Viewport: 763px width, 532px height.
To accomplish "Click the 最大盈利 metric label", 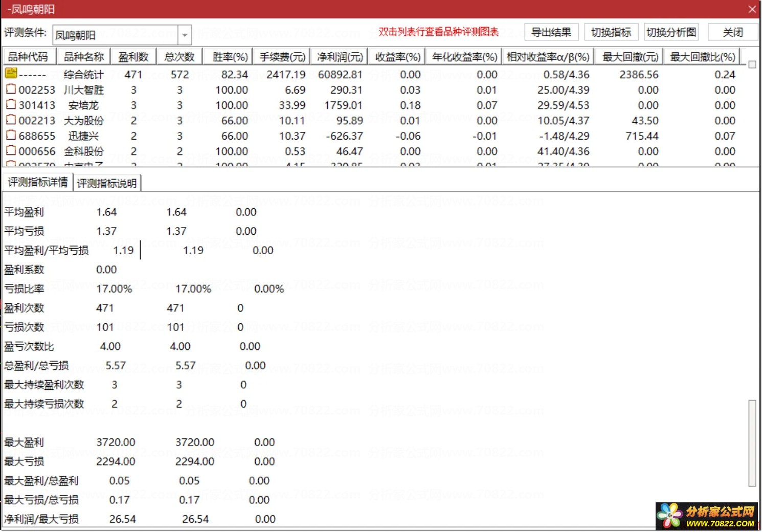I will pyautogui.click(x=24, y=442).
